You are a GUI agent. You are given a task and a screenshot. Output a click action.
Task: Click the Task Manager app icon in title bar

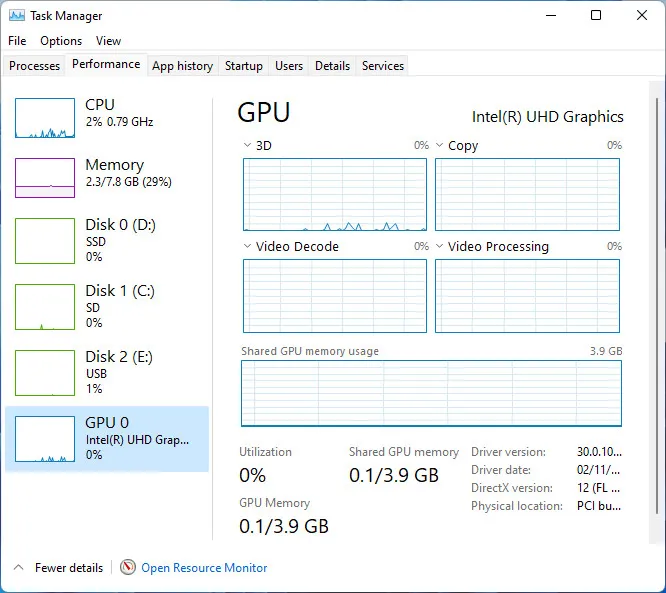[16, 16]
